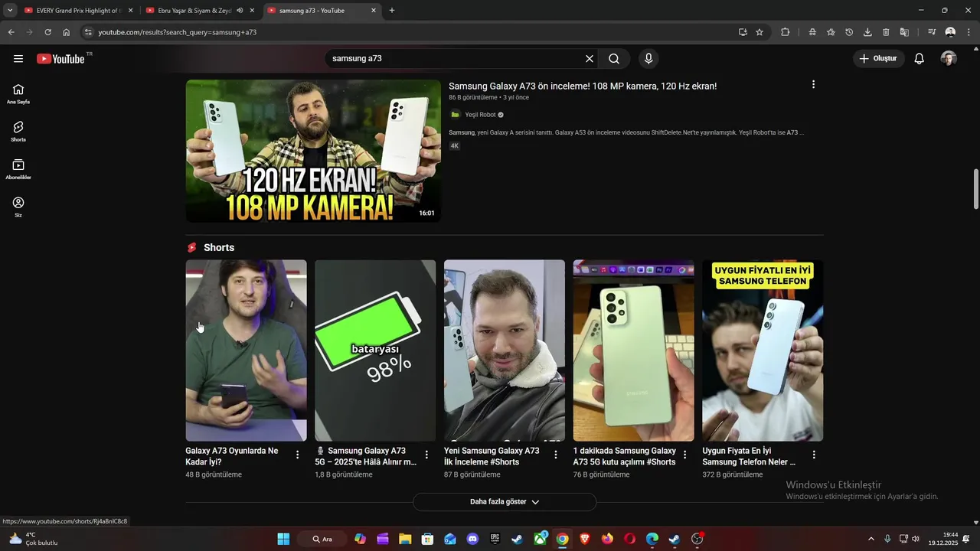
Task: Expand Daha fazla göster
Action: coord(505,502)
